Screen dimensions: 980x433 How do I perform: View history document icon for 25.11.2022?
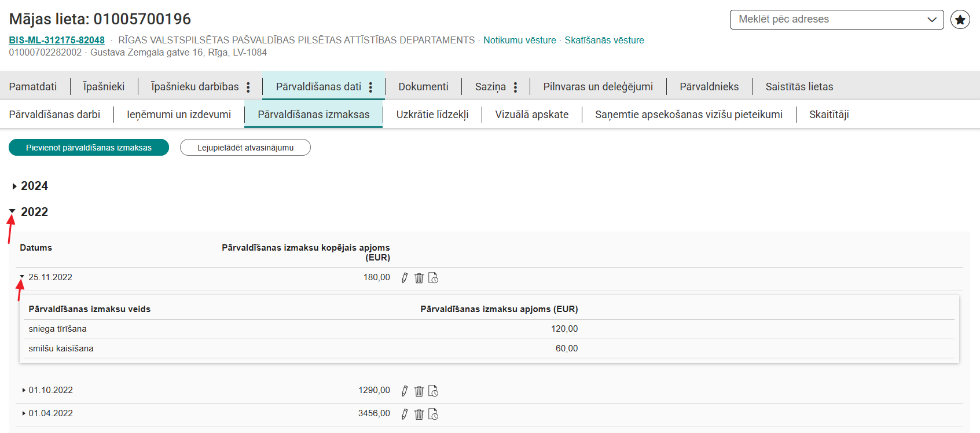coord(433,278)
